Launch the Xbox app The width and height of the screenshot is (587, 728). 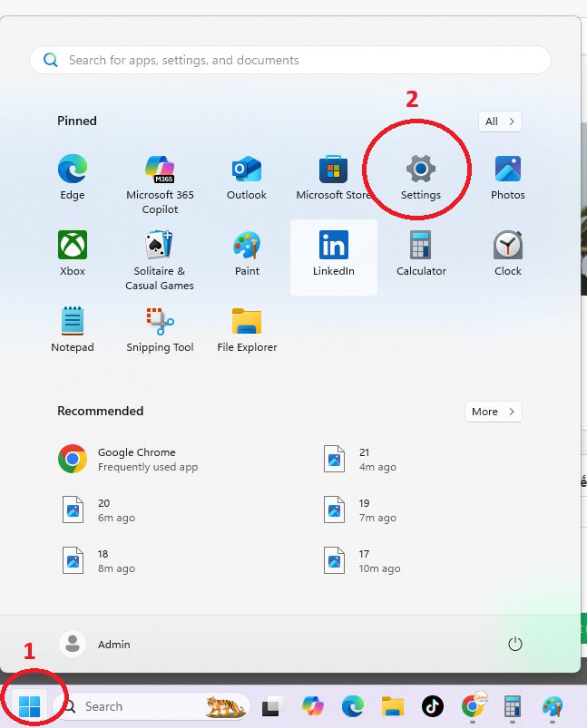coord(73,254)
